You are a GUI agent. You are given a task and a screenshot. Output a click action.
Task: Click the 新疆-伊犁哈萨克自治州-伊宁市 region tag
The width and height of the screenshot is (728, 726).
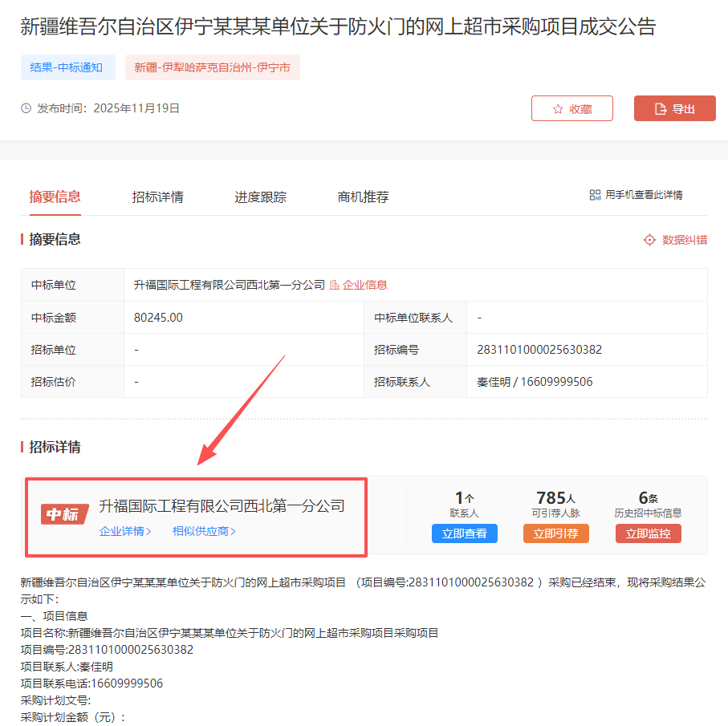coord(212,67)
